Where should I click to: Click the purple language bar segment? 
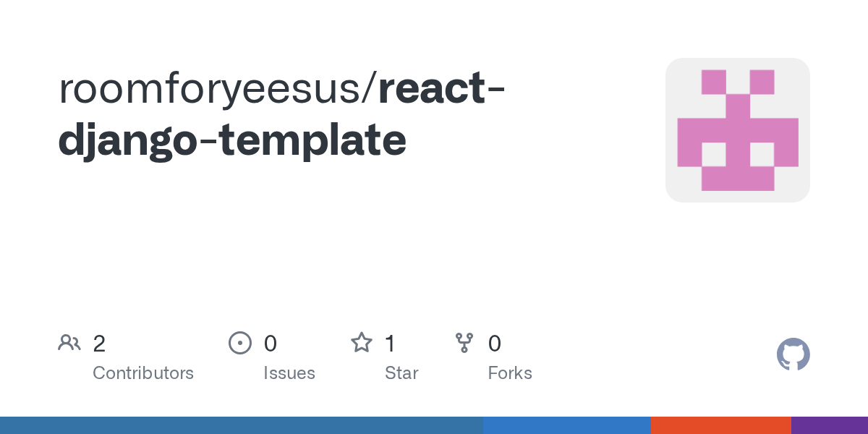(x=829, y=425)
